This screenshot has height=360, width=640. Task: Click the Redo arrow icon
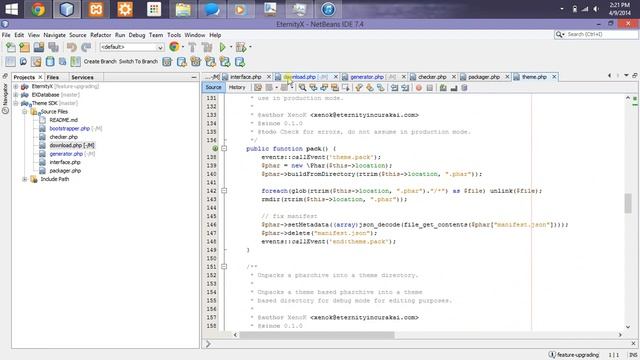point(86,47)
